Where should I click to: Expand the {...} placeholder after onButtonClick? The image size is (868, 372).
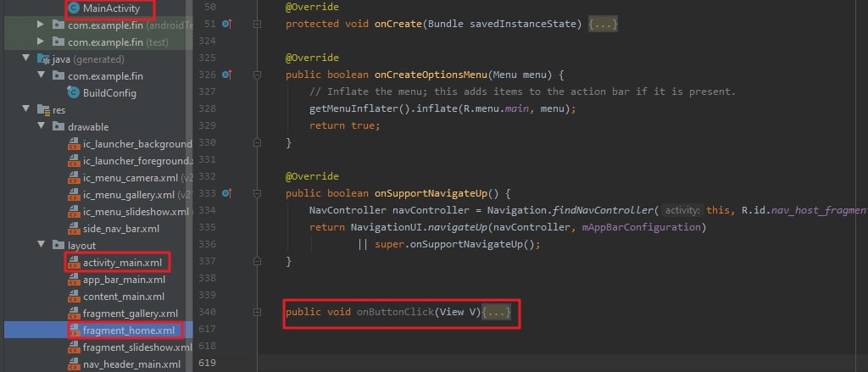click(x=497, y=312)
